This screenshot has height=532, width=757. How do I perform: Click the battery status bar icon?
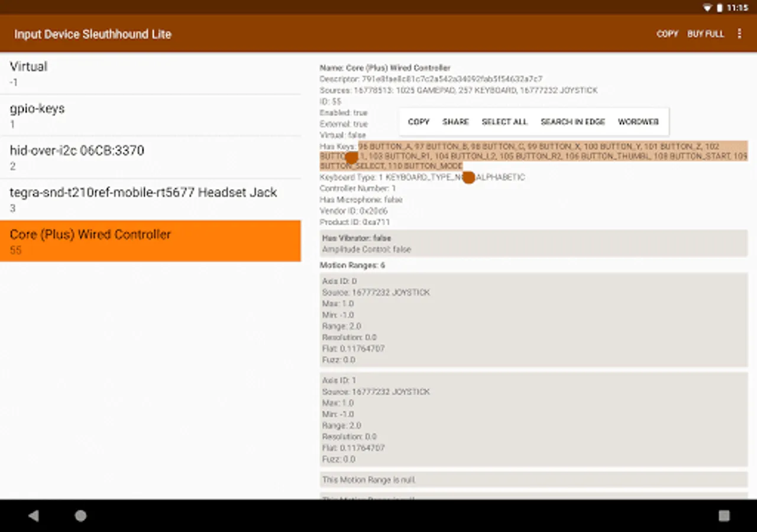pos(720,8)
